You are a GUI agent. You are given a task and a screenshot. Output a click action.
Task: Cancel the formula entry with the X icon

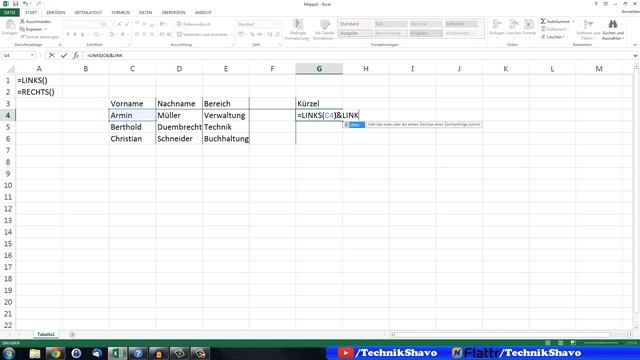point(51,55)
